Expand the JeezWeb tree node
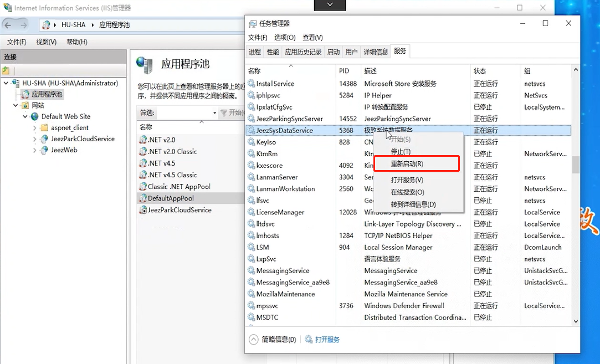 click(x=35, y=150)
